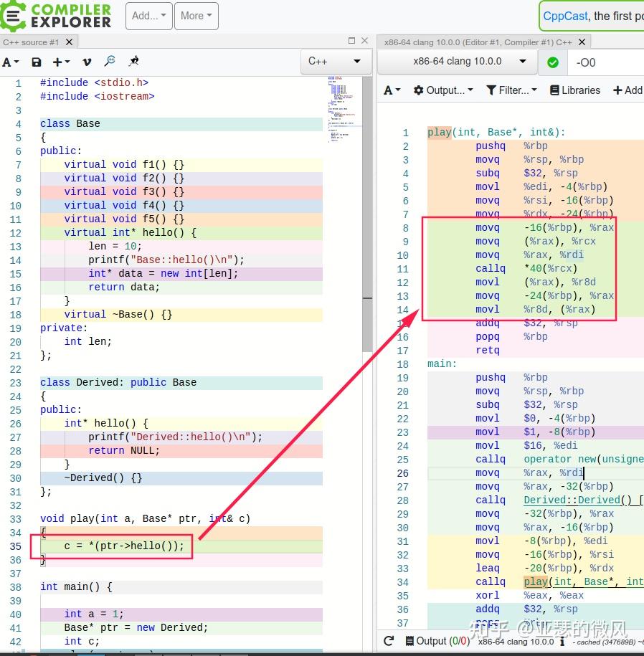Select the x86-64 clang compiler tab

(x=478, y=42)
